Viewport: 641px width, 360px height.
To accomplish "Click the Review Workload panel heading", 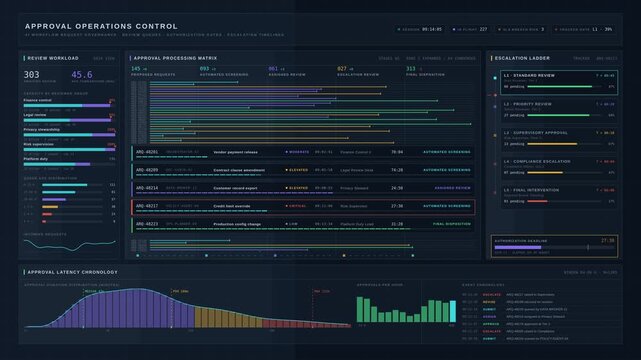I will click(x=53, y=58).
